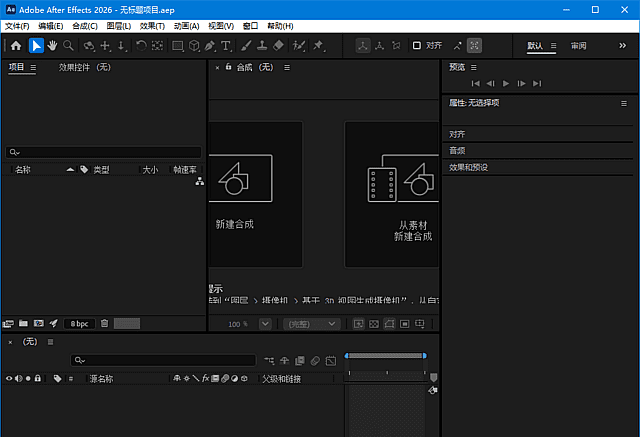Open the 效果(T) menu
Image resolution: width=640 pixels, height=437 pixels.
point(152,26)
